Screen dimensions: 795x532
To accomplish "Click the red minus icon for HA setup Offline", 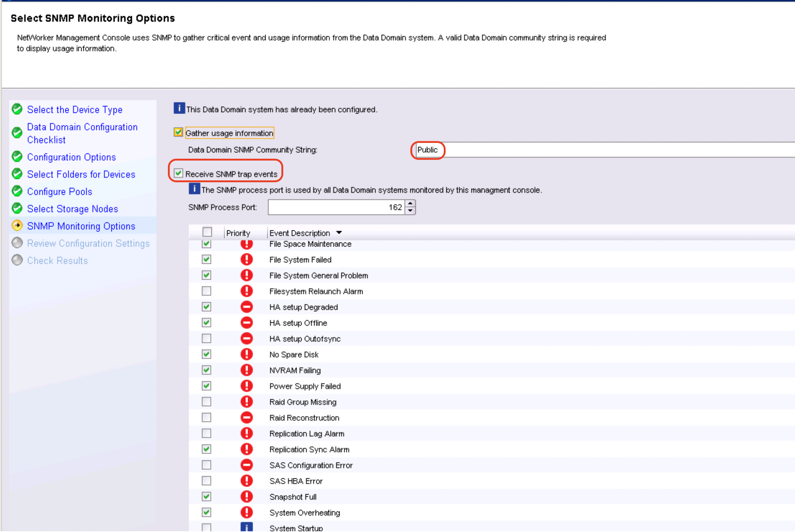I will pyautogui.click(x=247, y=323).
